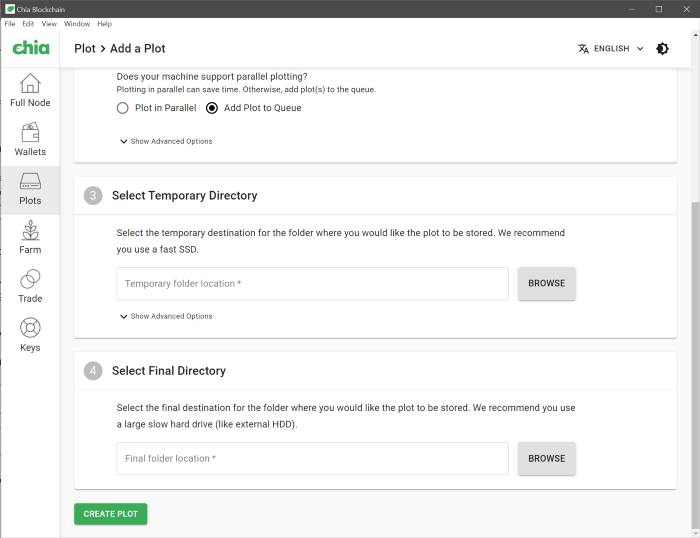The image size is (700, 538).
Task: Select the Plot in Parallel option
Action: 123,108
